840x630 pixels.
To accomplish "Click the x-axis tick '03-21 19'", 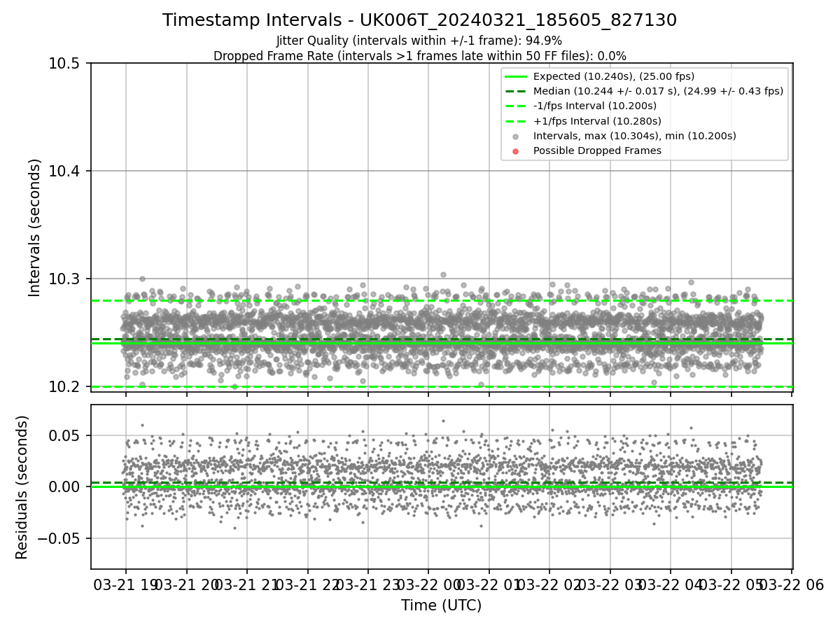I will pos(126,584).
